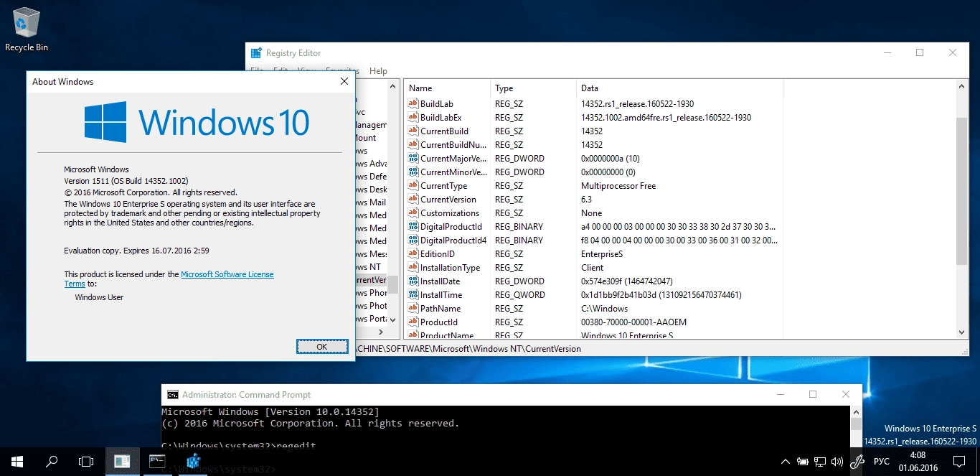Click the string icon beside PathName
This screenshot has height=476, width=980.
coord(413,308)
